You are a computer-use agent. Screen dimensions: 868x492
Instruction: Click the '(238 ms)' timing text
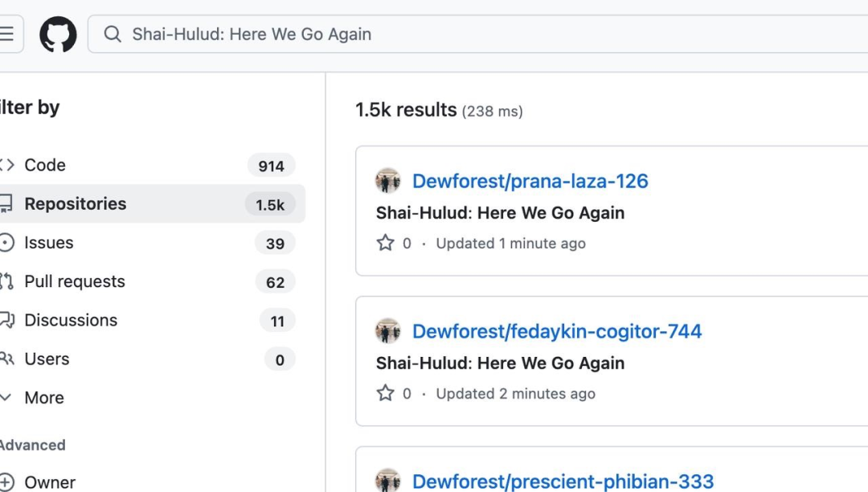pyautogui.click(x=492, y=111)
